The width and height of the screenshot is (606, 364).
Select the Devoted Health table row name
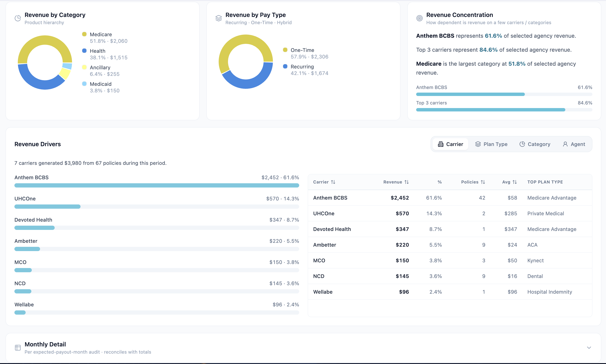pyautogui.click(x=332, y=229)
